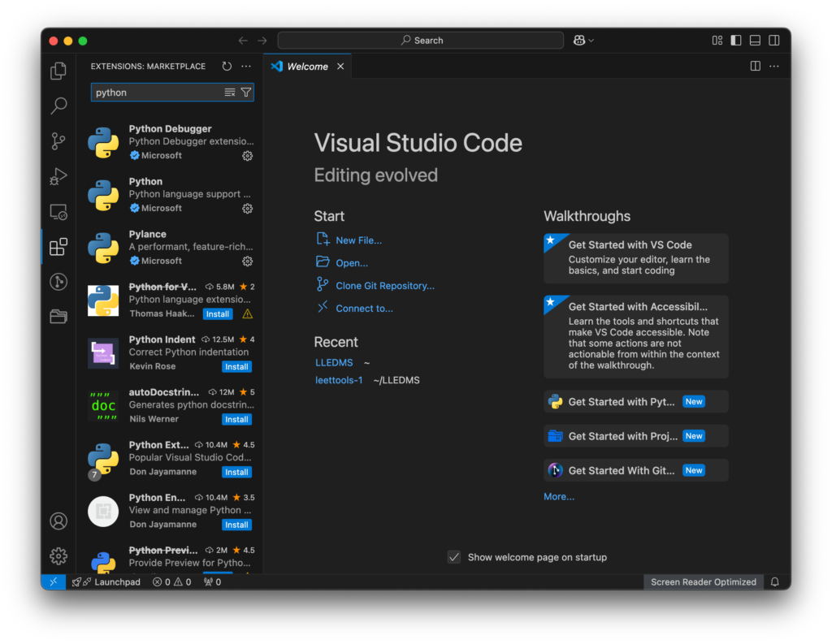Open Manage gear for Pylance

point(247,261)
